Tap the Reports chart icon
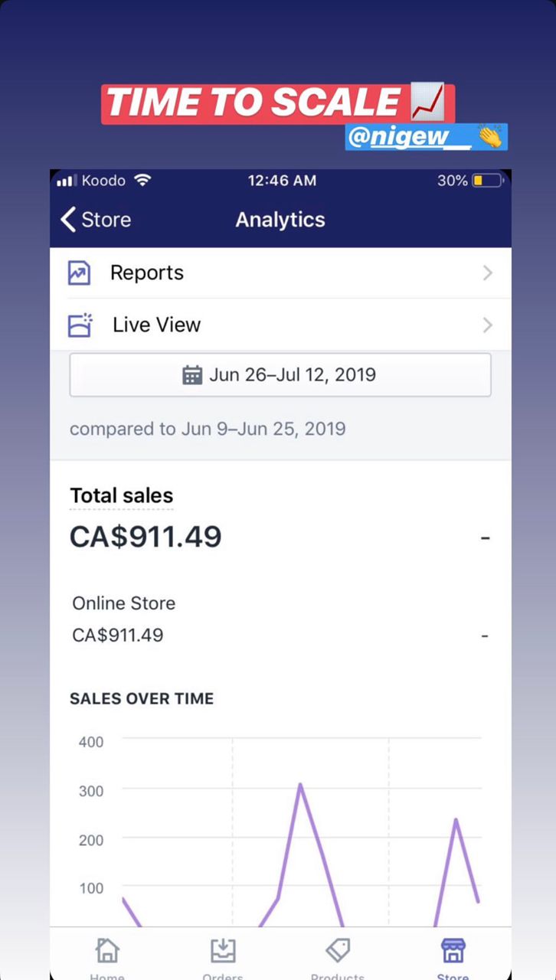556x980 pixels. click(x=79, y=273)
